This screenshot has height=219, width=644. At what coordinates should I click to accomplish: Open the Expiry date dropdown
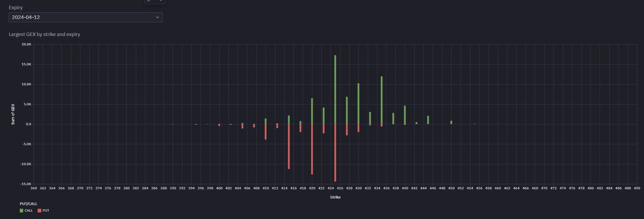tap(85, 17)
